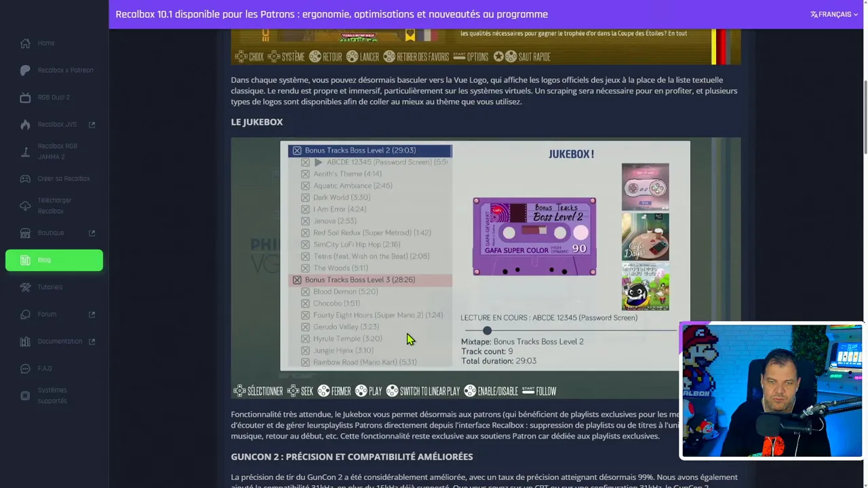Screen dimensions: 868x488
Task: Click the RGB Dual 2 sidebar icon
Action: coord(25,98)
